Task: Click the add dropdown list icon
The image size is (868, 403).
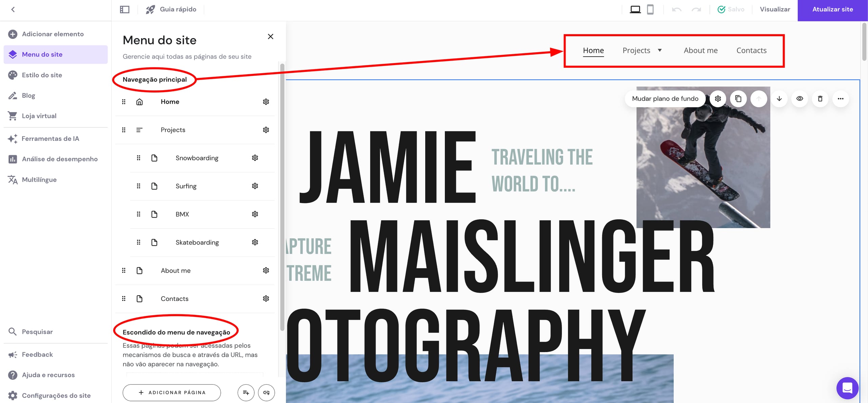Action: 246,392
